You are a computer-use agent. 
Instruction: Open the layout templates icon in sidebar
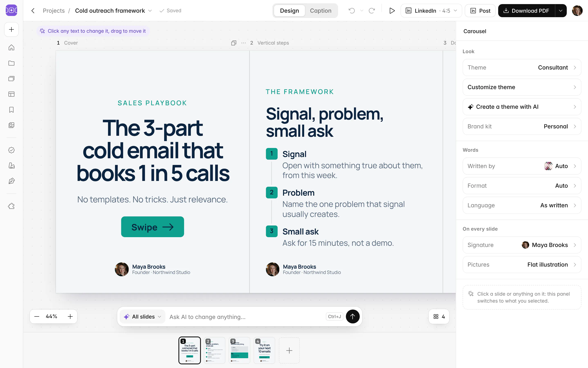point(11,94)
